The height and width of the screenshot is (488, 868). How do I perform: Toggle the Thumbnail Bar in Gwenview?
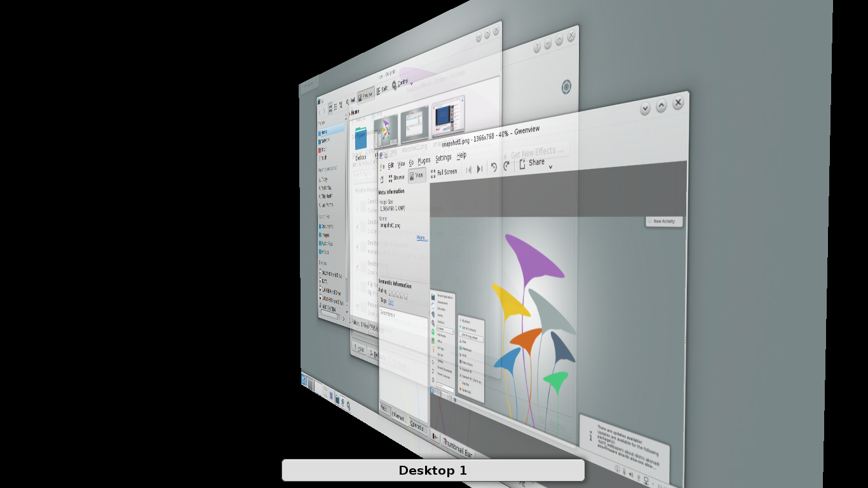coord(458,446)
